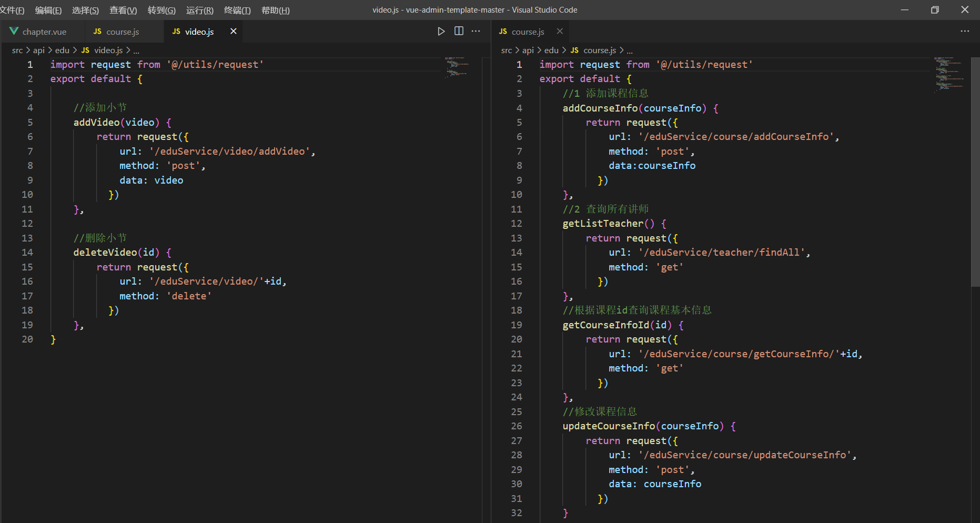Image resolution: width=980 pixels, height=523 pixels.
Task: Click line number 26 in the right course.js editor
Action: click(x=517, y=426)
